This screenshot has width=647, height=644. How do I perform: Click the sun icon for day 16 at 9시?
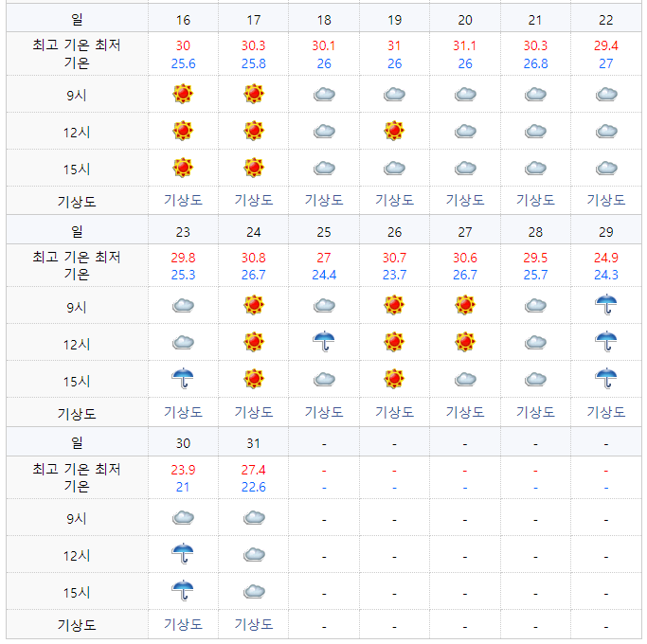coord(183,94)
